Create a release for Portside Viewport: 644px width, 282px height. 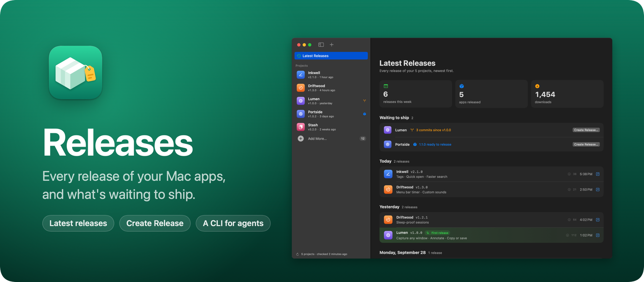click(x=586, y=144)
